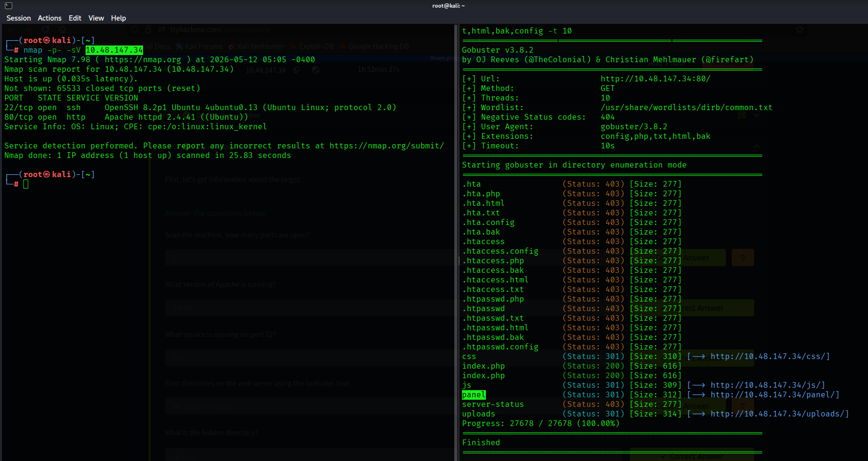Click the Negative Status codes value '404'

(x=608, y=117)
